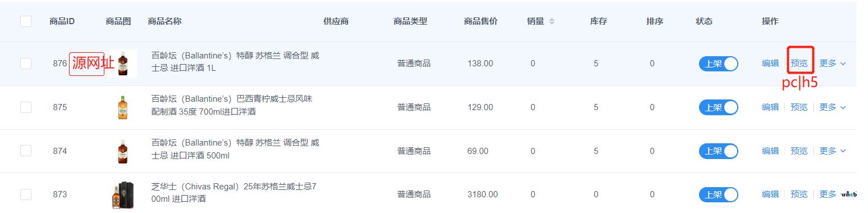Open product image thumbnail for item 876
Viewport: 868px width, 213px height.
[x=121, y=64]
